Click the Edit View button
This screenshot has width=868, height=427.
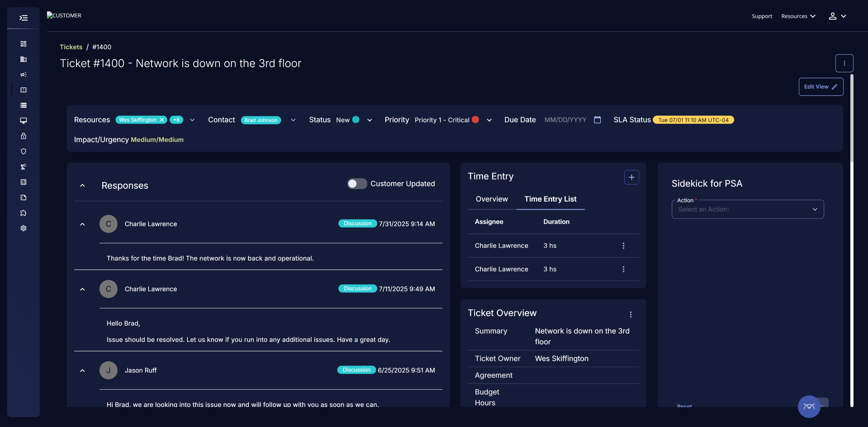tap(821, 87)
